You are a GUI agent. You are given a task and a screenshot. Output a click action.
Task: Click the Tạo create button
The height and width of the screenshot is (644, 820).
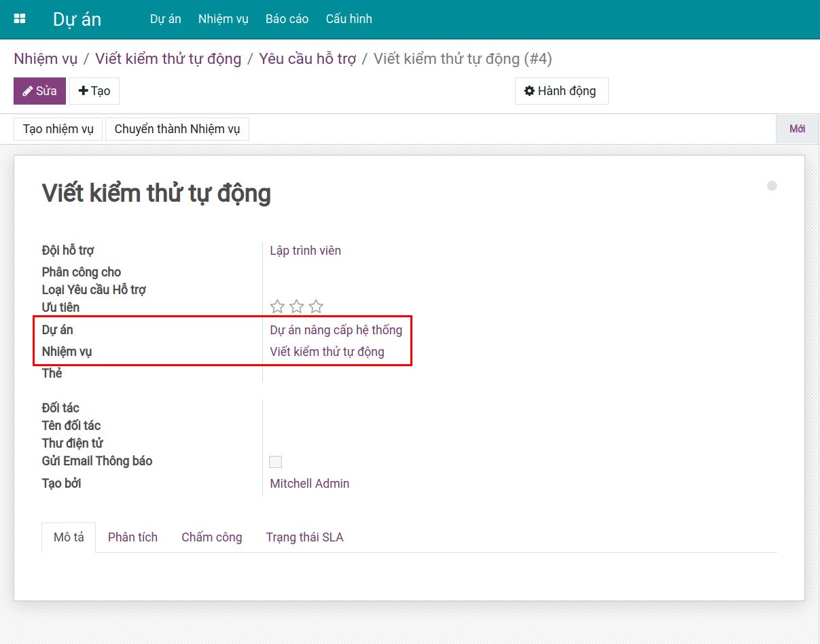pyautogui.click(x=94, y=91)
